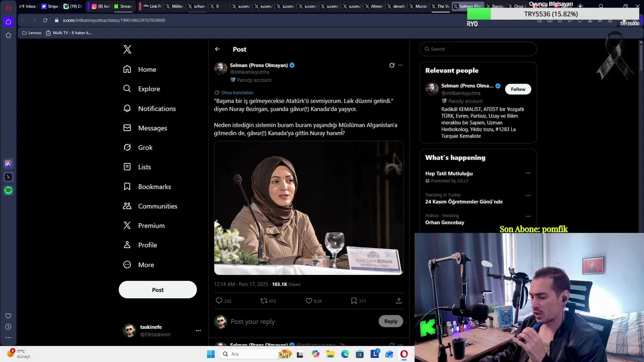
Task: Bookmark the post showing 111
Action: (x=354, y=301)
